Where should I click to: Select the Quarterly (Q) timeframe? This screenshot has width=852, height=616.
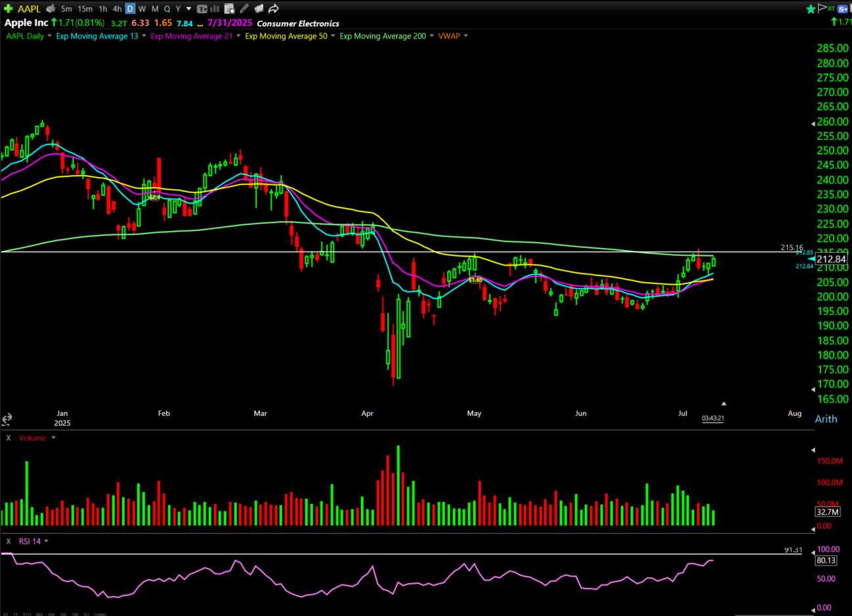pyautogui.click(x=167, y=9)
